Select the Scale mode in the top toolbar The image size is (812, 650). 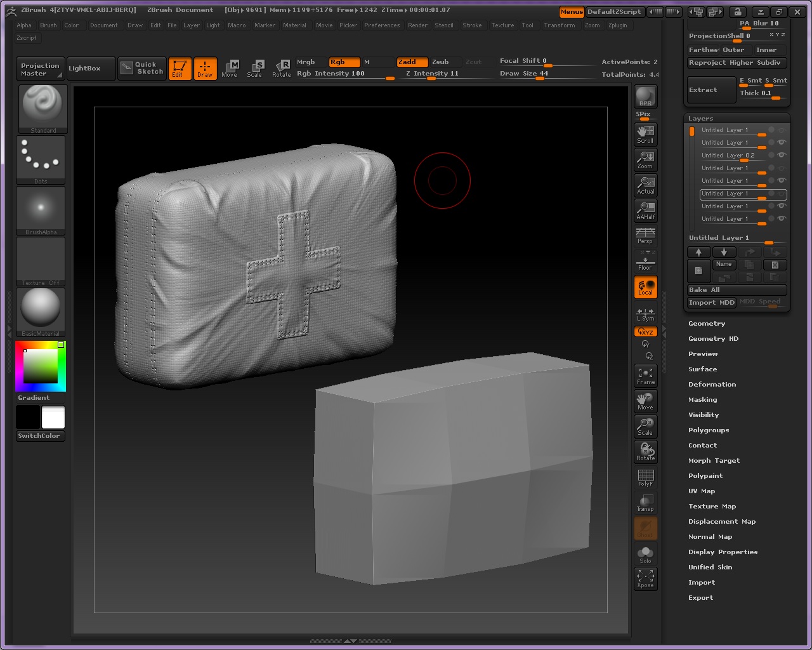pos(255,69)
